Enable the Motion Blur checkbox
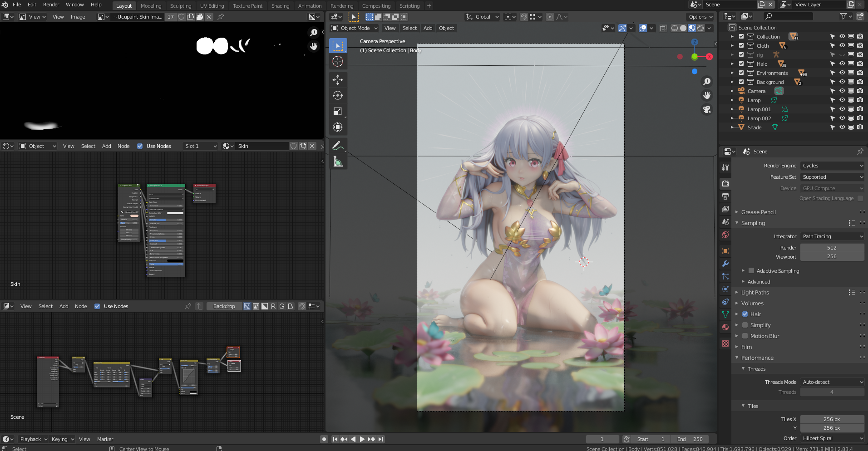Screen dimensions: 868x451 click(745, 336)
